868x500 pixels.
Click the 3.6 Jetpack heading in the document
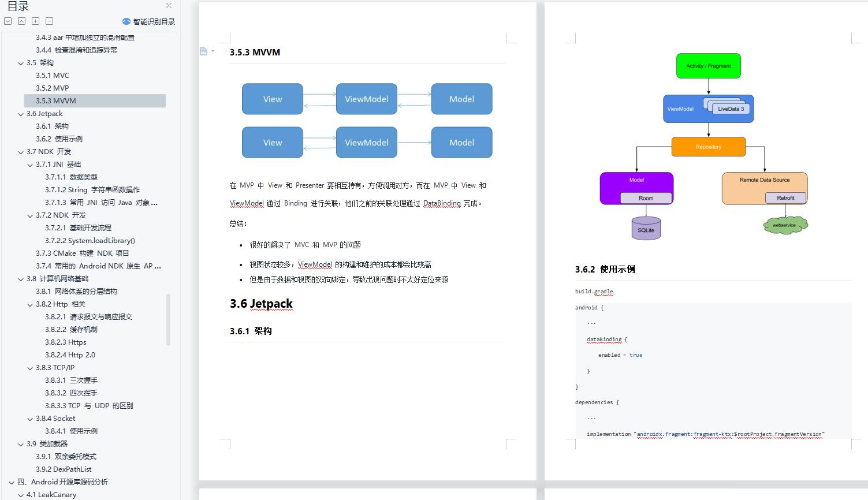coord(260,304)
